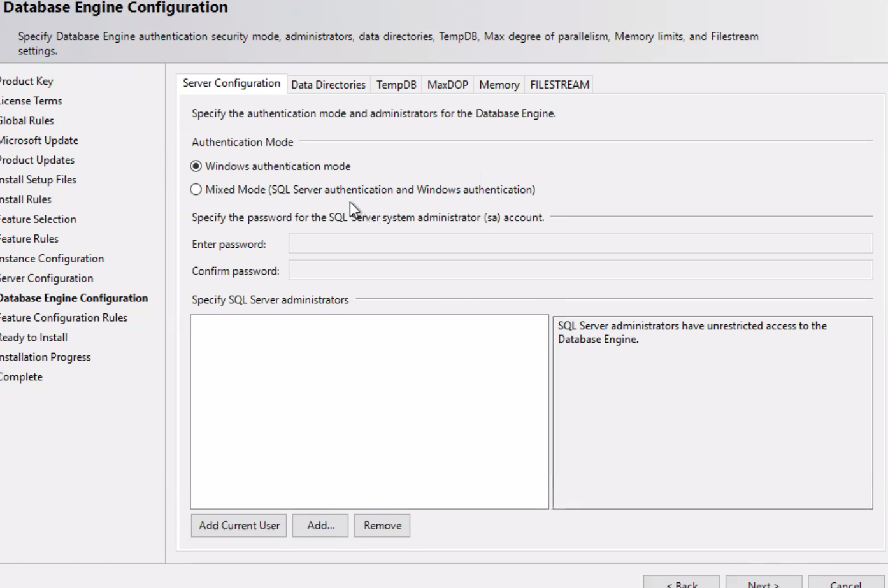This screenshot has width=888, height=588.
Task: Enable Mixed Mode authentication
Action: (x=196, y=189)
